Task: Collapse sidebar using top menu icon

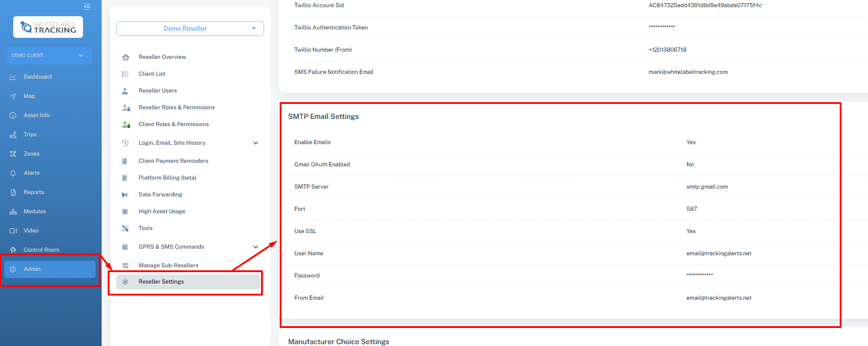Action: coord(87,7)
